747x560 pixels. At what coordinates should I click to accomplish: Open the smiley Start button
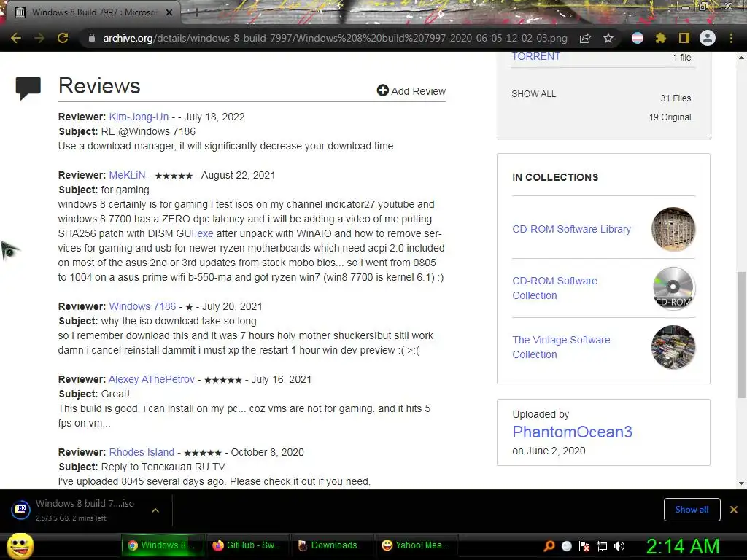(x=20, y=545)
